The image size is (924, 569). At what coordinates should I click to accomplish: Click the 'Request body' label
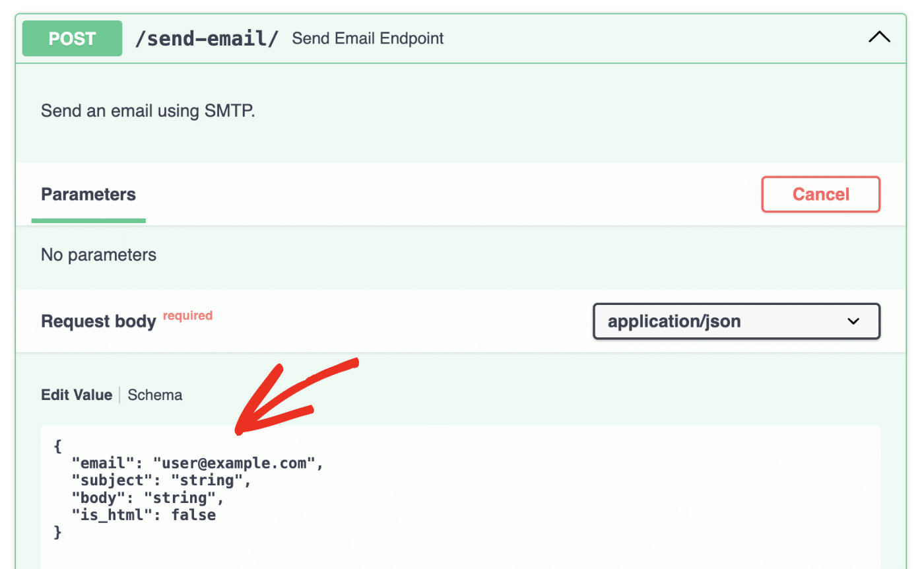pyautogui.click(x=98, y=321)
